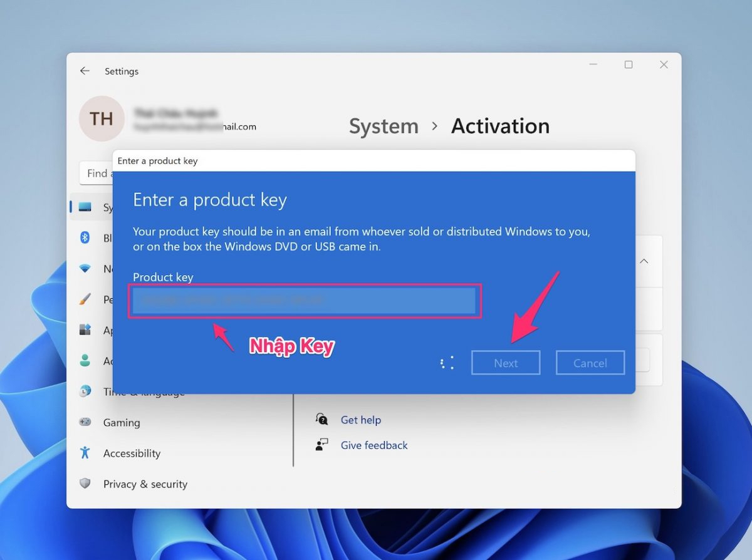The height and width of the screenshot is (560, 752).
Task: Click the Next button in dialog
Action: pos(506,363)
